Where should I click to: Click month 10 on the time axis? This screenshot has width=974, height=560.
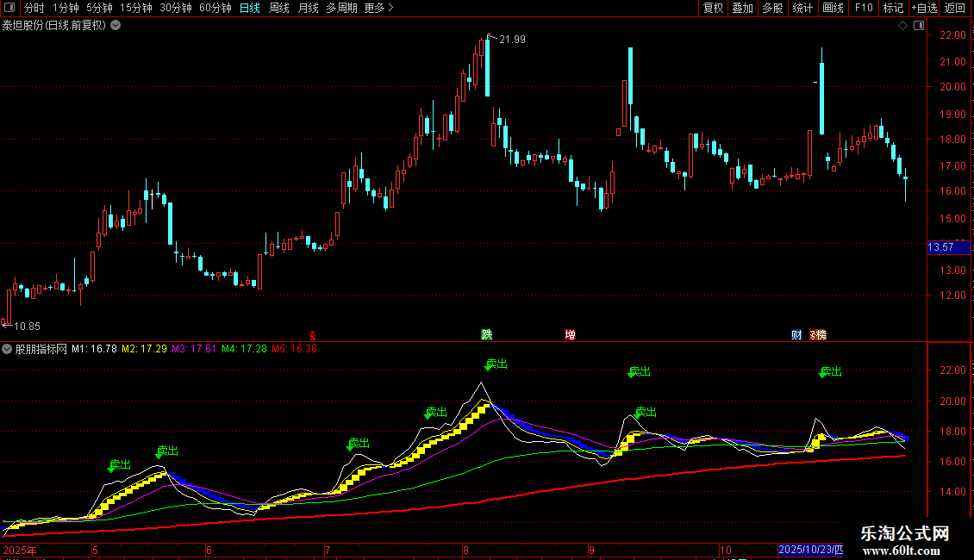pyautogui.click(x=726, y=550)
